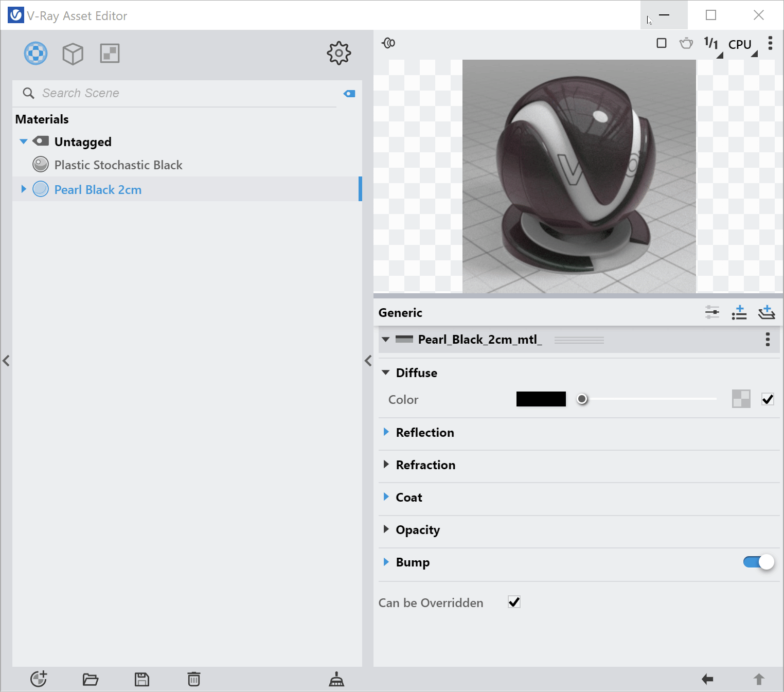Expand the Opacity section
This screenshot has height=692, width=784.
pyautogui.click(x=386, y=529)
